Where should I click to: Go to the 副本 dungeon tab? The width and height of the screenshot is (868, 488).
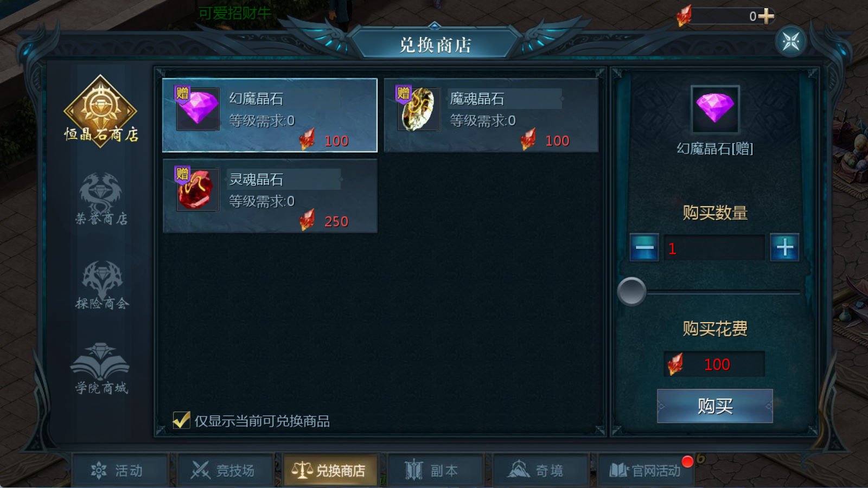tap(435, 470)
